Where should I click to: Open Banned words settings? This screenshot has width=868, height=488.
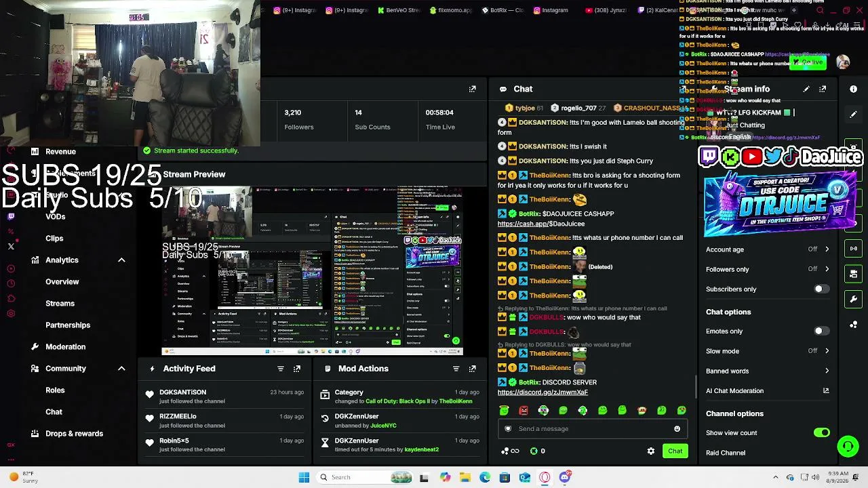tap(768, 371)
